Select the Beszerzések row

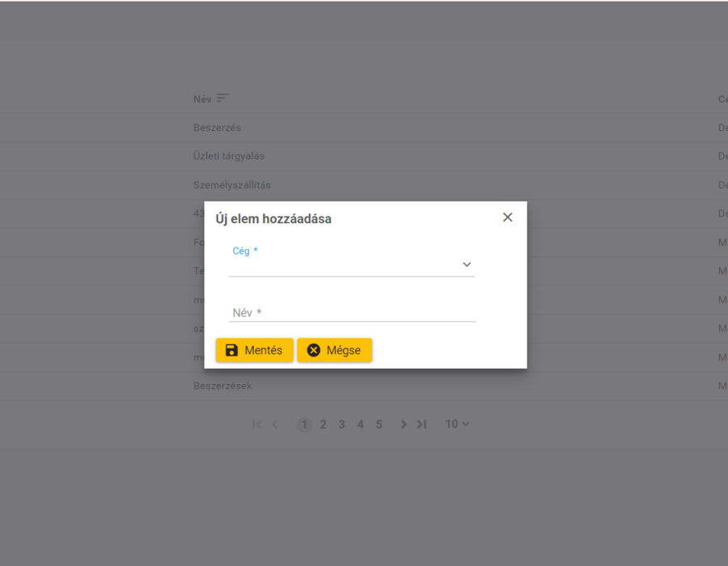pos(364,386)
